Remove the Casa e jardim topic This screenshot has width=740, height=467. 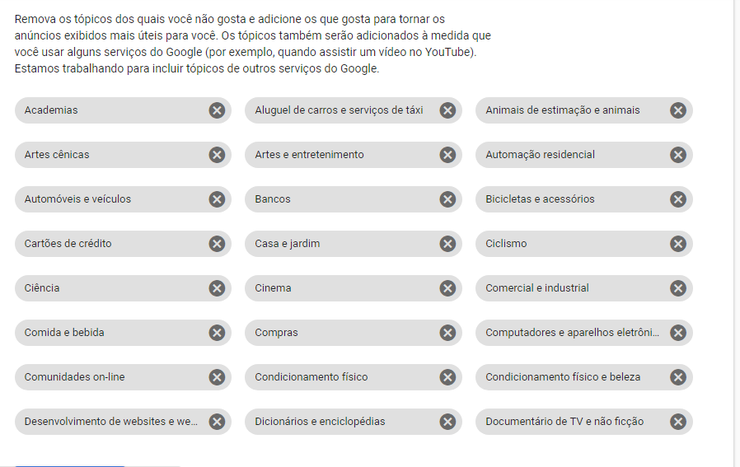(x=448, y=244)
